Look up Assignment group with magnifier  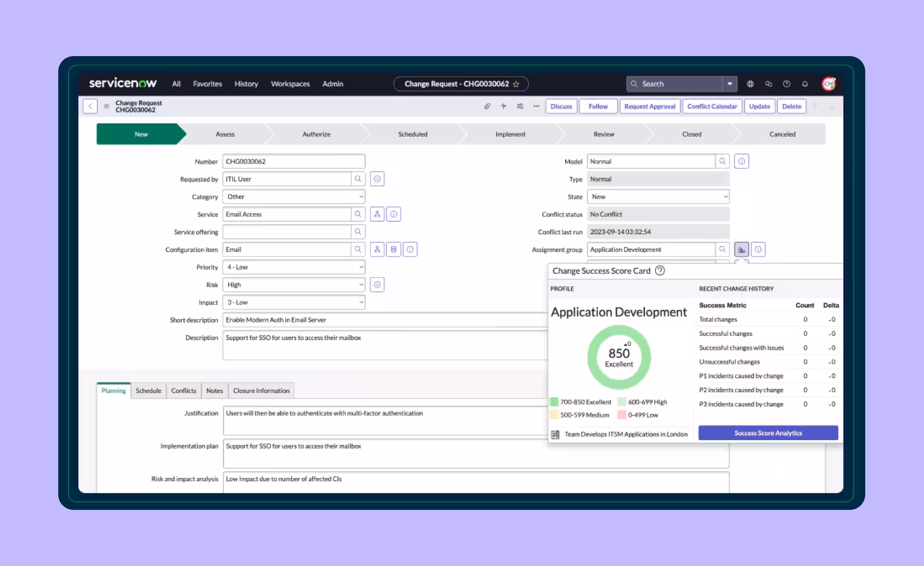coord(722,249)
